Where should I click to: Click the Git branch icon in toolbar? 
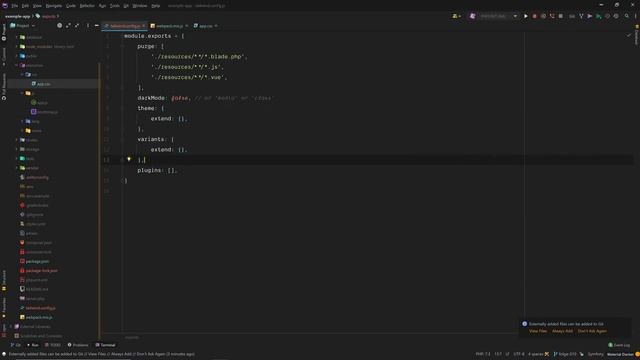point(581,16)
